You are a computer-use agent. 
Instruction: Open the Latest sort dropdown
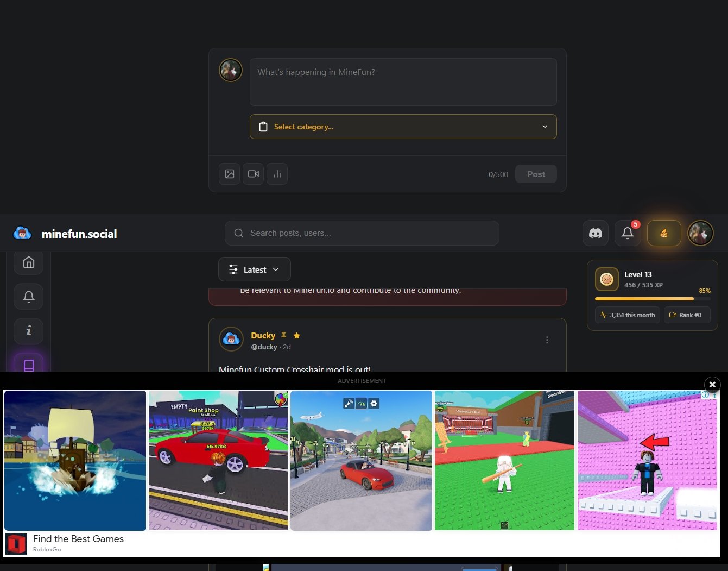pos(254,269)
